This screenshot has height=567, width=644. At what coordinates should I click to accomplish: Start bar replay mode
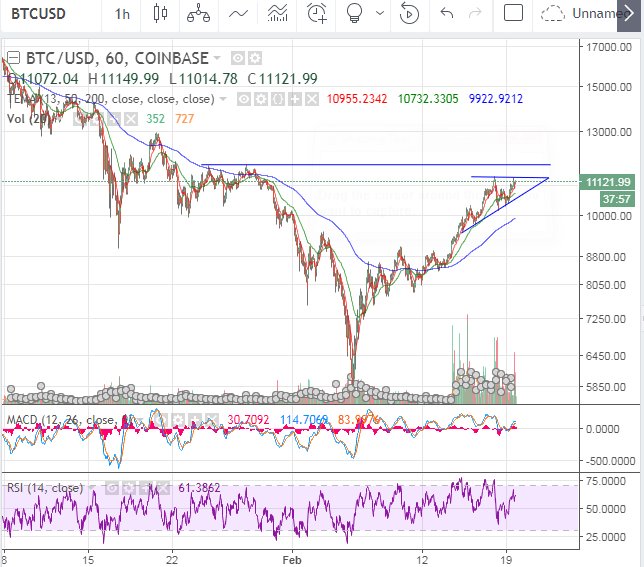tap(409, 14)
